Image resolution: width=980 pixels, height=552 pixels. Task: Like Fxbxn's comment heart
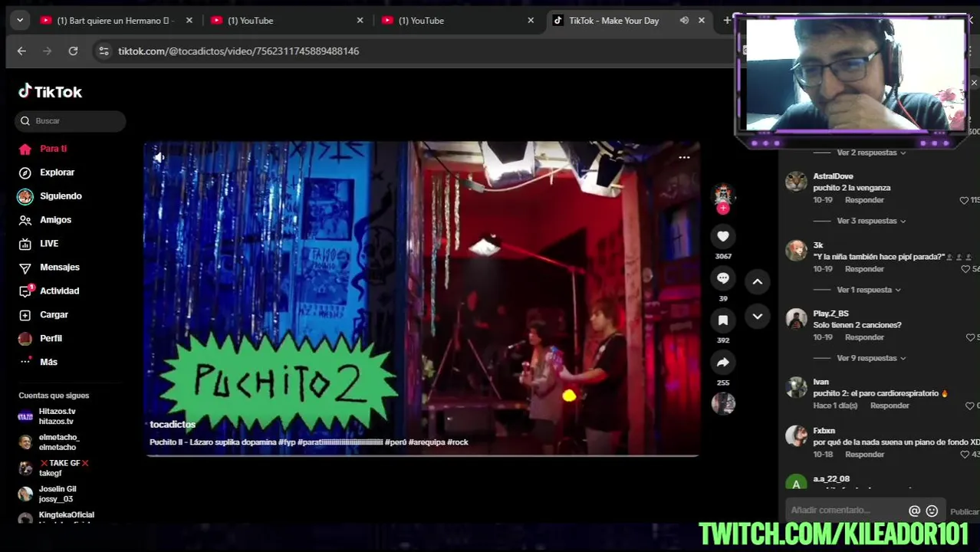(965, 455)
